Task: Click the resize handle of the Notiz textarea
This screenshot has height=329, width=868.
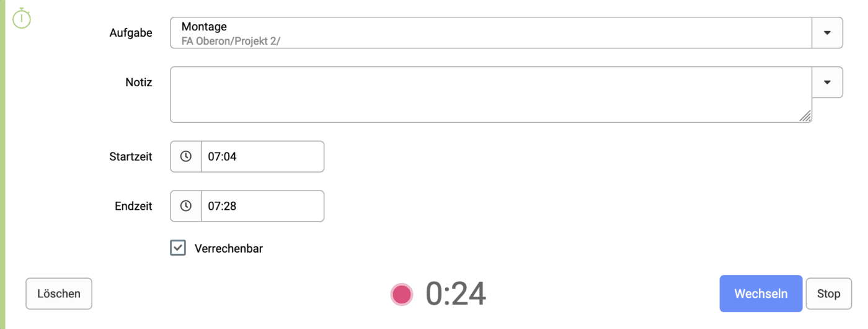Action: click(x=805, y=115)
